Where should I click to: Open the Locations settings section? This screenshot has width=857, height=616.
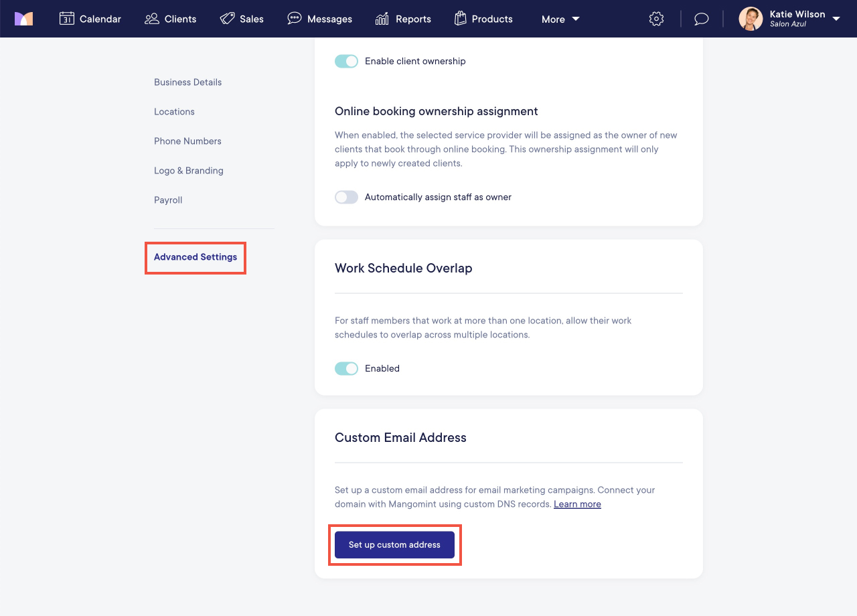click(x=174, y=111)
